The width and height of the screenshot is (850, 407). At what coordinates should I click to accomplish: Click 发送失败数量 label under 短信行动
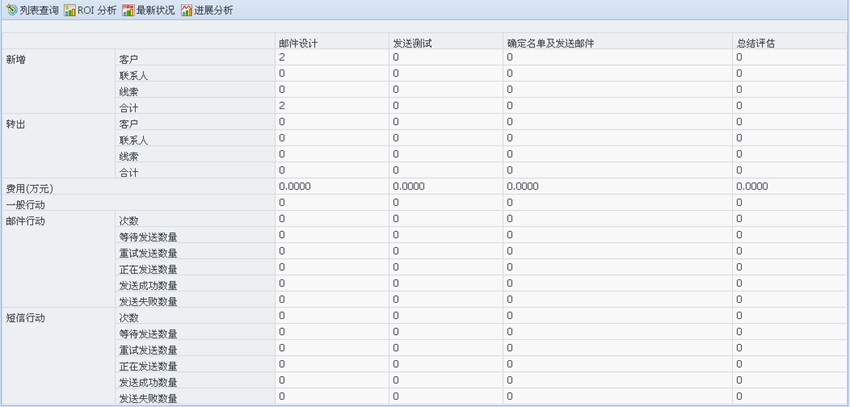pyautogui.click(x=149, y=399)
